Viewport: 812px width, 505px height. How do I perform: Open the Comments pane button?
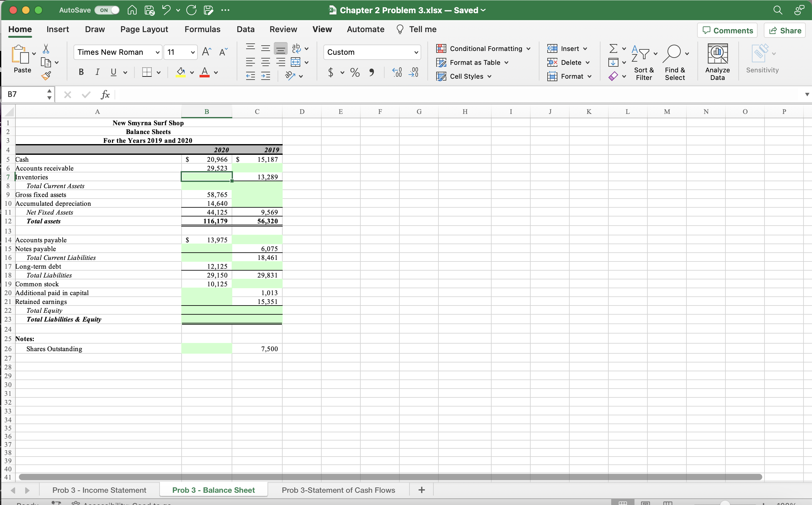pos(727,31)
